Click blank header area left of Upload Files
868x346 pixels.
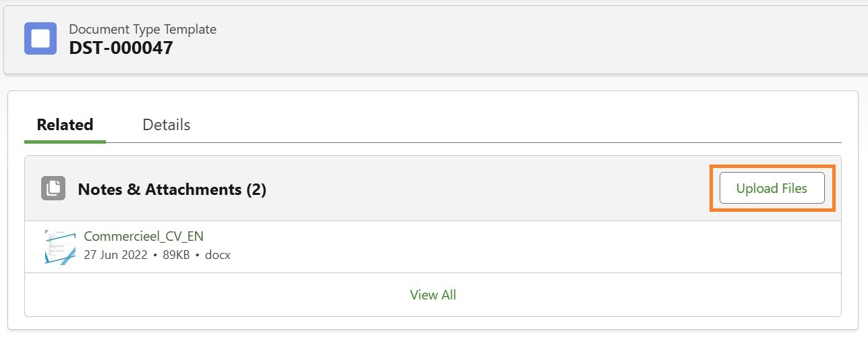[x=486, y=189]
